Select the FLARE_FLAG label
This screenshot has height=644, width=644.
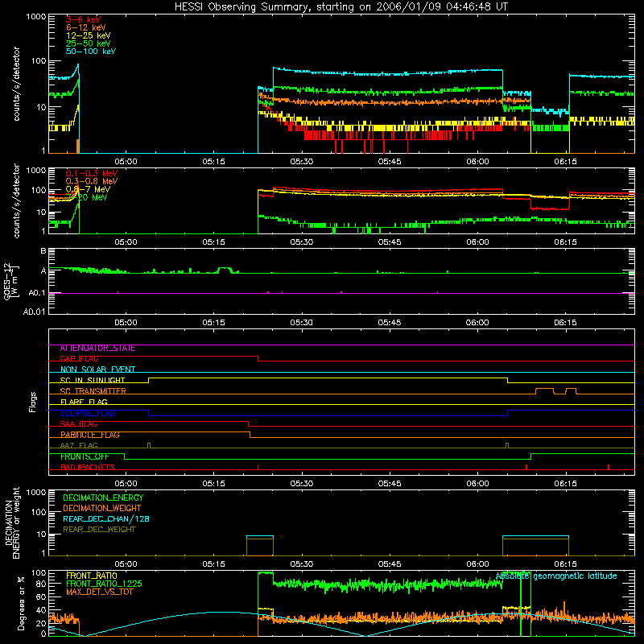84,402
